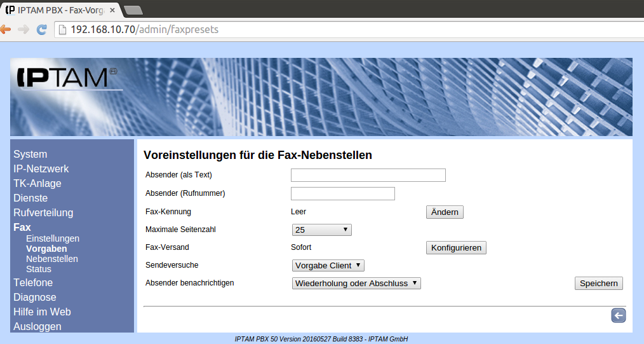Save settings with Speichern button

598,284
